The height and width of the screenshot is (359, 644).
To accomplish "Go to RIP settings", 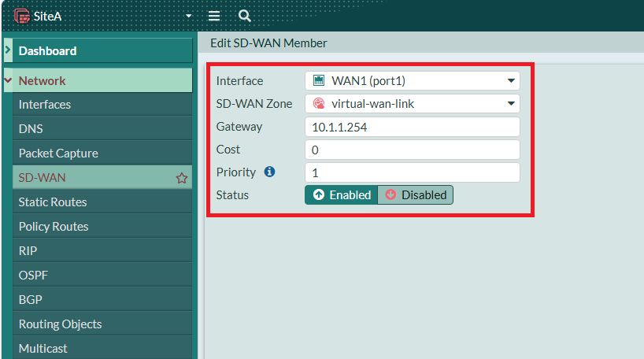I will pos(102,250).
